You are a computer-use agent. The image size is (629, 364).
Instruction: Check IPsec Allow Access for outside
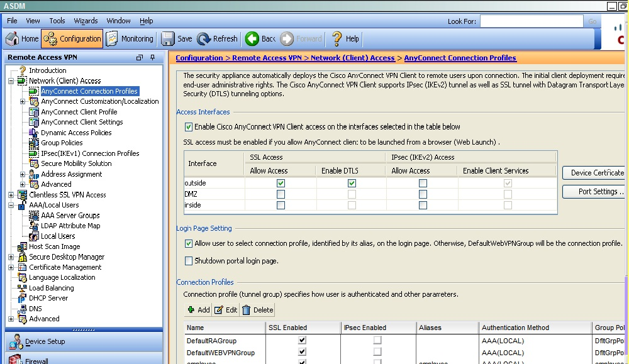(423, 183)
